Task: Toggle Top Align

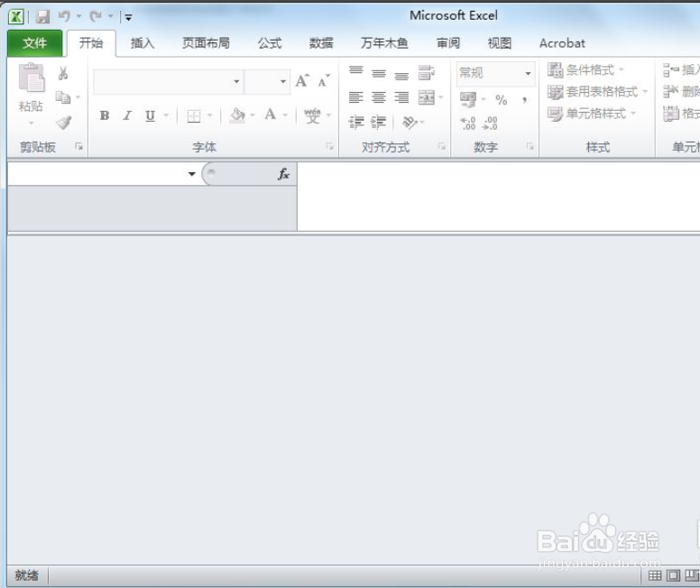Action: pyautogui.click(x=355, y=71)
